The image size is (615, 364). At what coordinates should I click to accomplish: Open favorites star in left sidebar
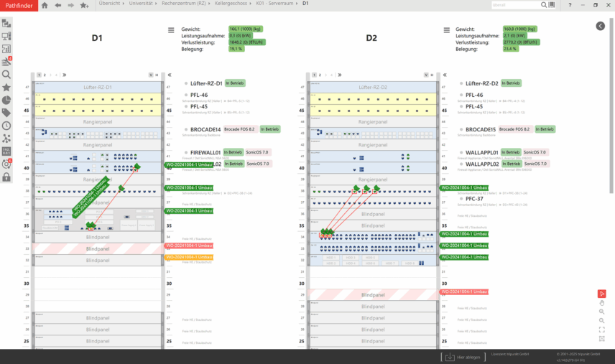pos(6,87)
